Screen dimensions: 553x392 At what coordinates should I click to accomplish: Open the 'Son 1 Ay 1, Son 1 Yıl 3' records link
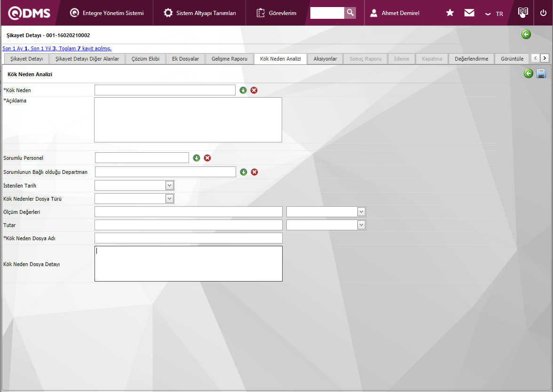point(57,49)
